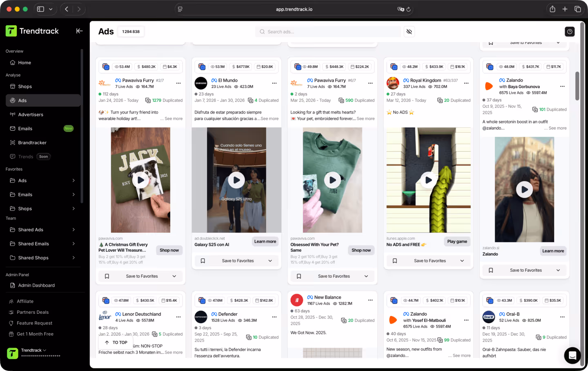
Task: Expand Favorites Shops in sidebar
Action: pos(73,208)
